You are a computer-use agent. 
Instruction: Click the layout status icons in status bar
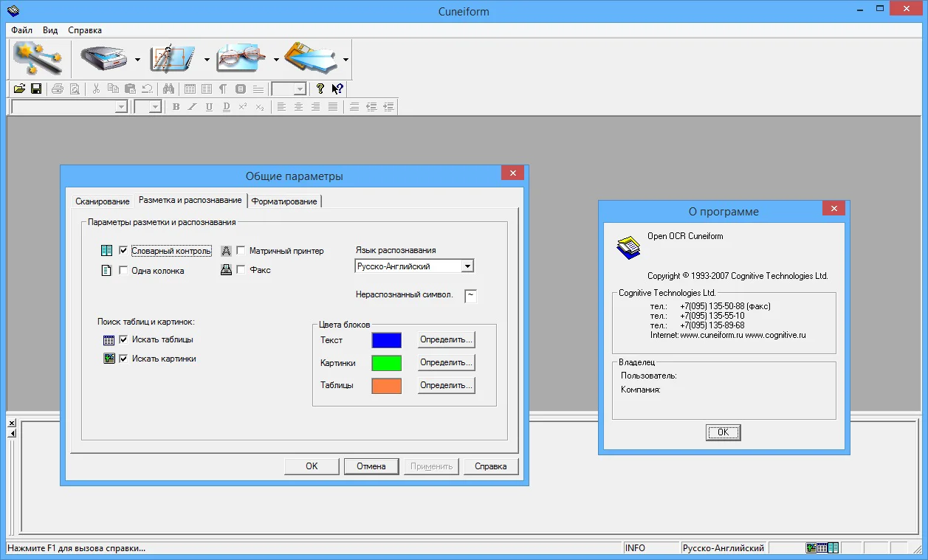(822, 547)
